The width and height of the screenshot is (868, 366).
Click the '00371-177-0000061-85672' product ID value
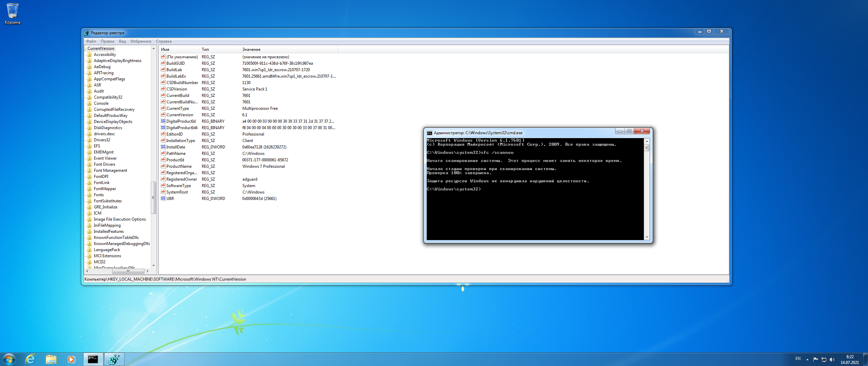click(x=265, y=160)
